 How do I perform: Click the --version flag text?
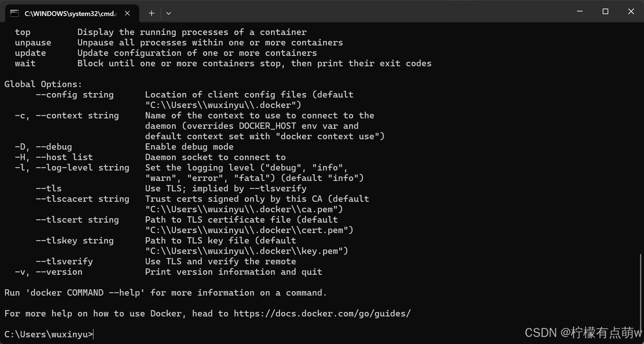coord(59,272)
